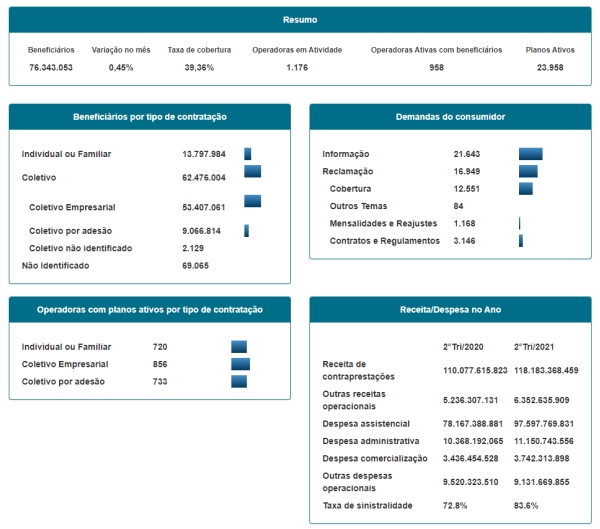Click the Taxa de sinistralidade row label

click(366, 507)
